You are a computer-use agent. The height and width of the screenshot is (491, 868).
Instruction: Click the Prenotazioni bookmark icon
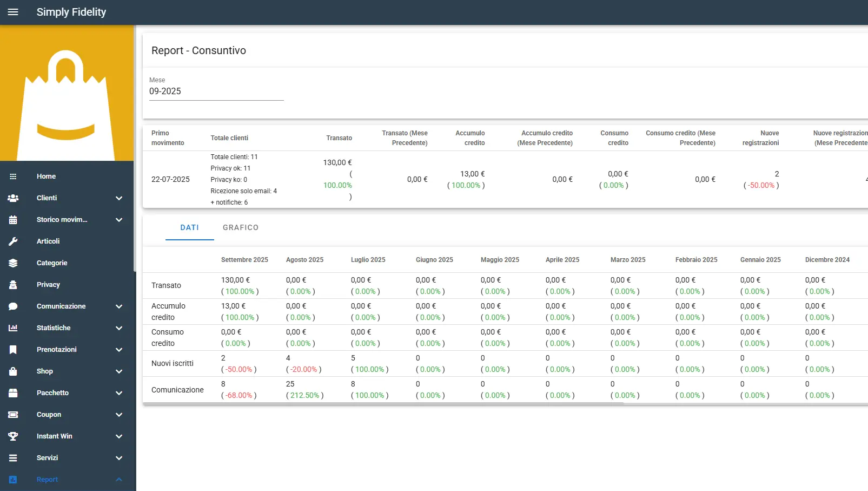click(13, 350)
